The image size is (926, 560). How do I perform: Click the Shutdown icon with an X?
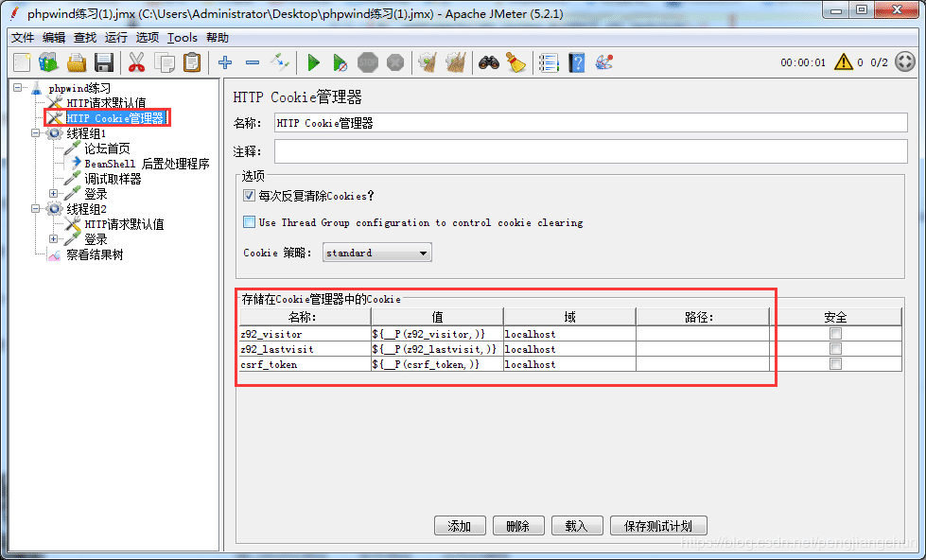pos(395,62)
